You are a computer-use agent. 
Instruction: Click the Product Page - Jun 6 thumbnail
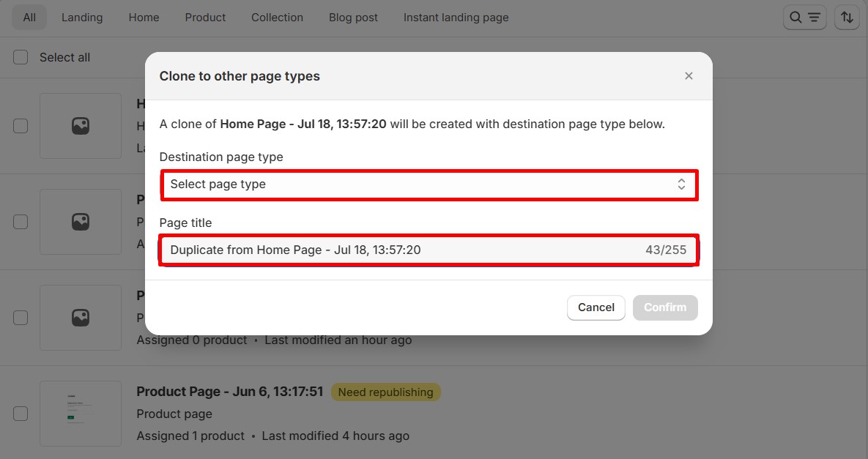[x=81, y=414]
